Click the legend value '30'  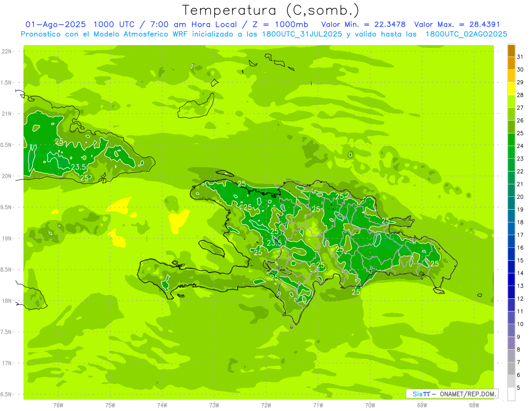point(520,70)
